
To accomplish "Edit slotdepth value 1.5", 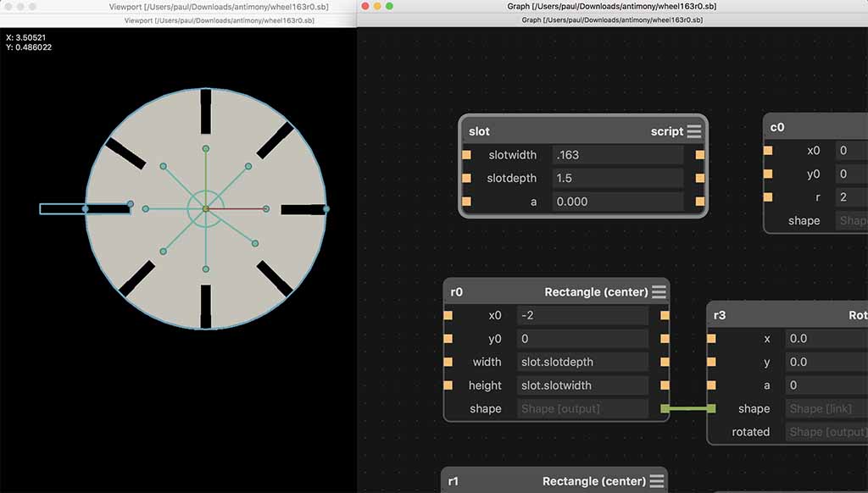I will click(618, 178).
